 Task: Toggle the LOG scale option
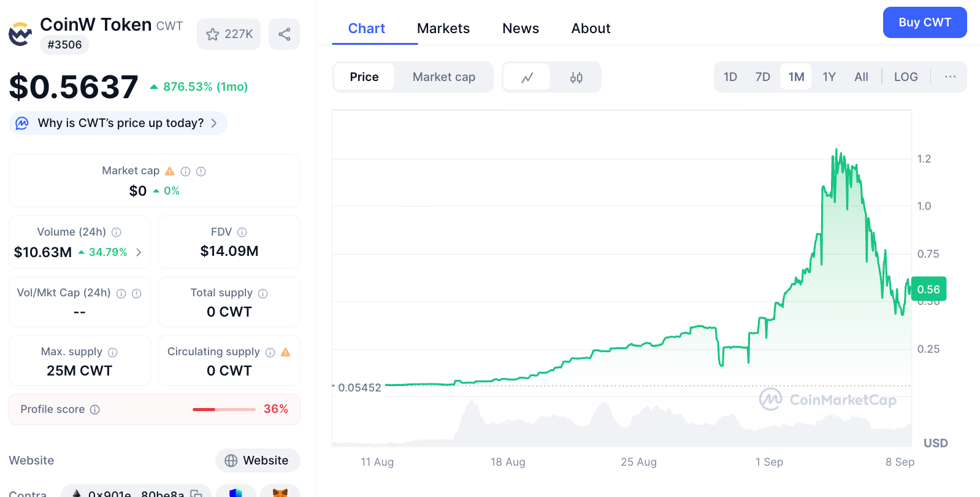905,77
